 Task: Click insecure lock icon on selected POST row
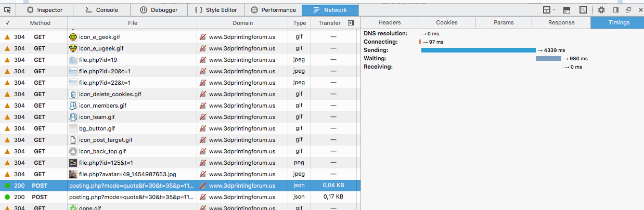click(x=203, y=186)
